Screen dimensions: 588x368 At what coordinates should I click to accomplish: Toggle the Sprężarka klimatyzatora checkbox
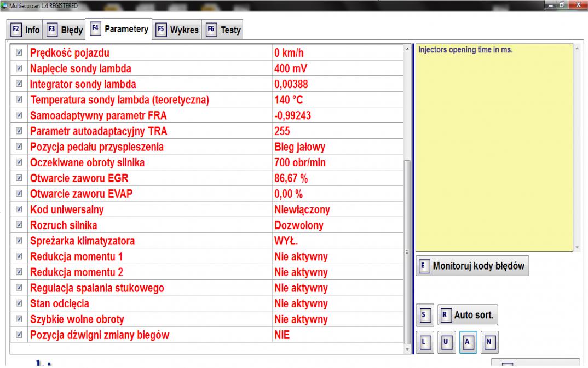pos(19,241)
